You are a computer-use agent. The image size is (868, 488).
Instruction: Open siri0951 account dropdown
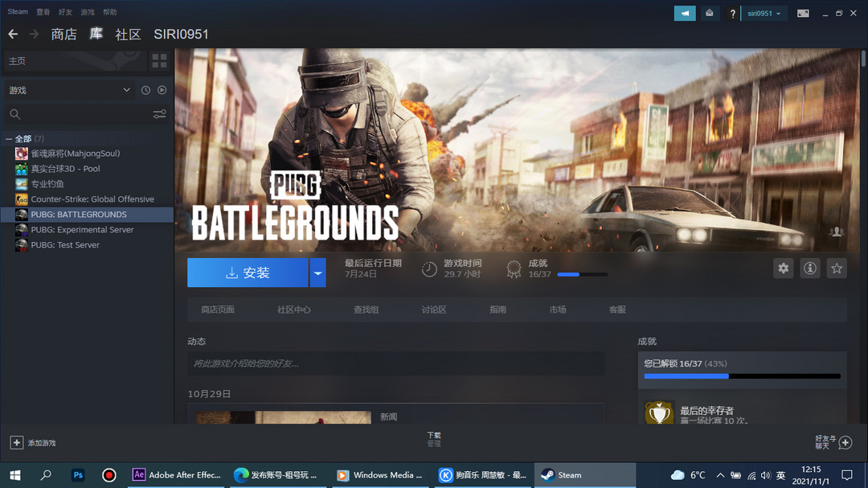pyautogui.click(x=764, y=14)
